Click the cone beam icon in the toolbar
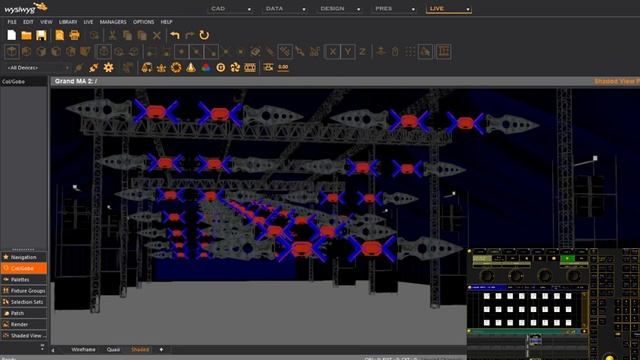This screenshot has width=640, height=360. tap(191, 67)
